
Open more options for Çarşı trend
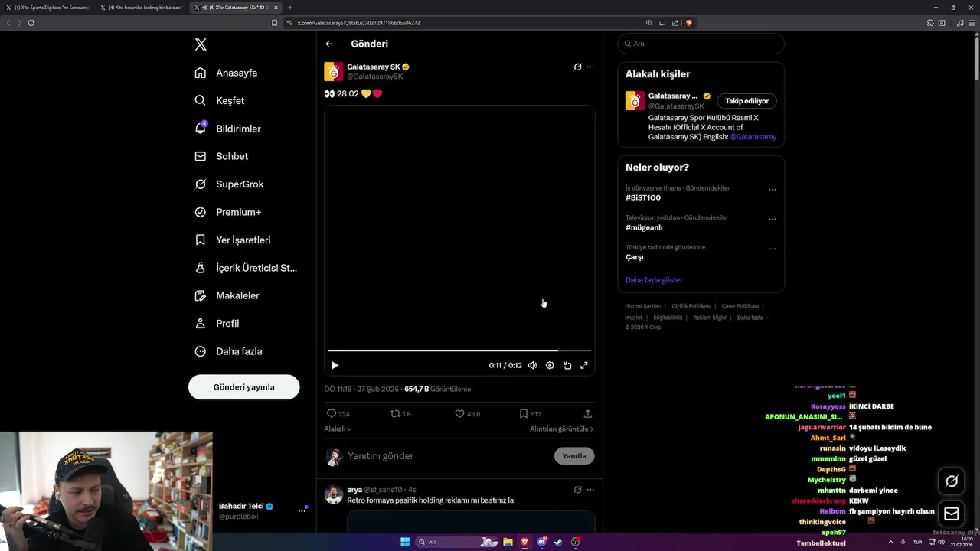(x=772, y=249)
